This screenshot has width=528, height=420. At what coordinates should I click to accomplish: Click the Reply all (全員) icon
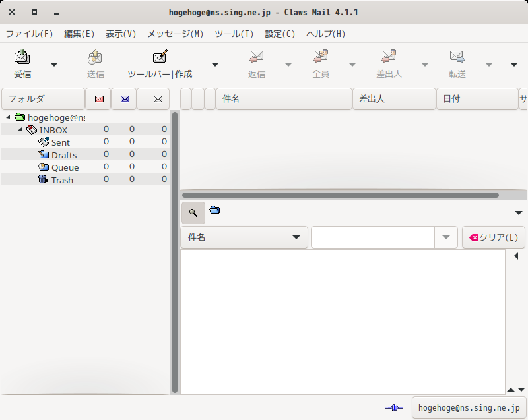click(x=321, y=64)
